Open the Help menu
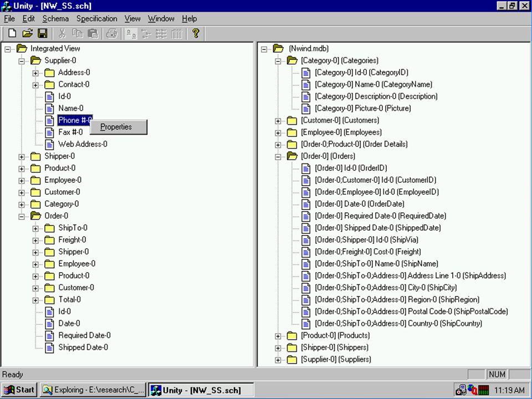Image resolution: width=532 pixels, height=399 pixels. click(x=190, y=19)
